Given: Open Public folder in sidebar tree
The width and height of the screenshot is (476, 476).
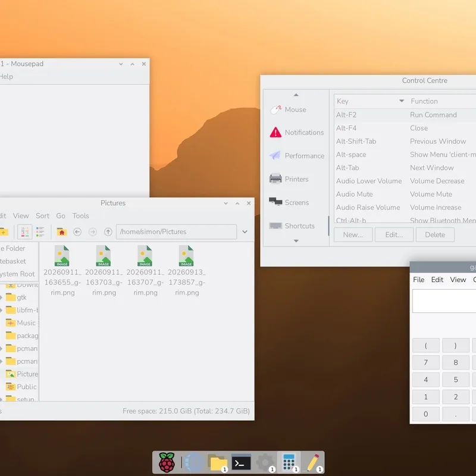Looking at the screenshot, I should (x=21, y=387).
